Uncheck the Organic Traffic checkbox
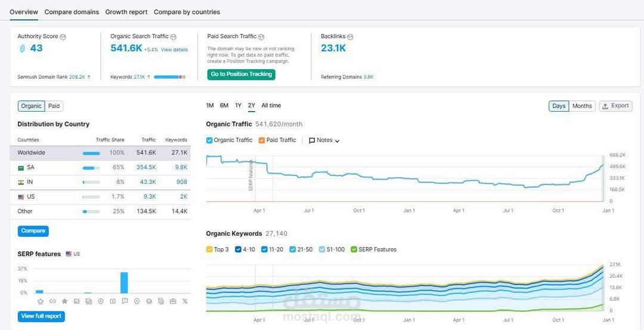The image size is (644, 330). coord(209,140)
